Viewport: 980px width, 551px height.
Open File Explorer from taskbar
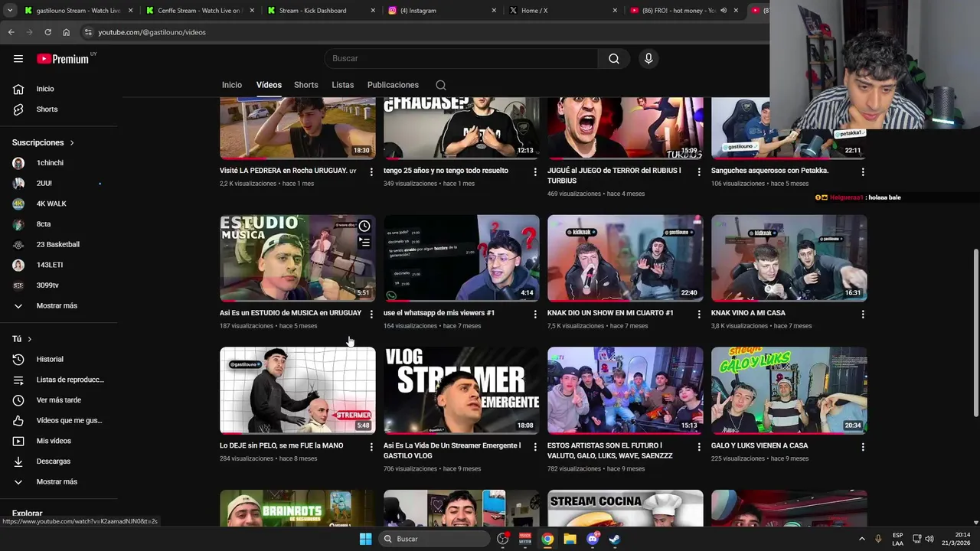pyautogui.click(x=570, y=539)
